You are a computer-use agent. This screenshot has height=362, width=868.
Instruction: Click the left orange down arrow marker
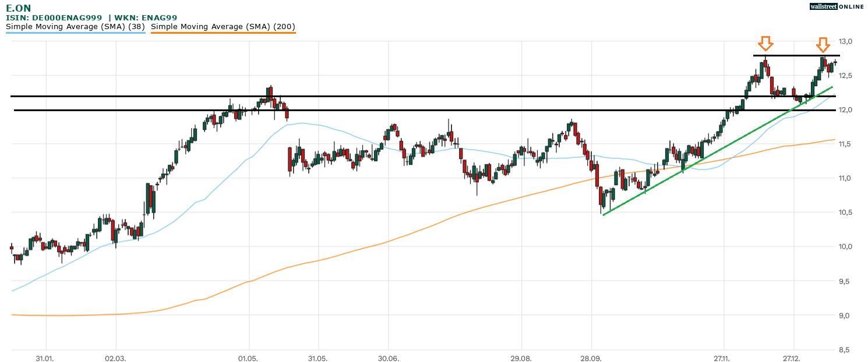tap(765, 44)
